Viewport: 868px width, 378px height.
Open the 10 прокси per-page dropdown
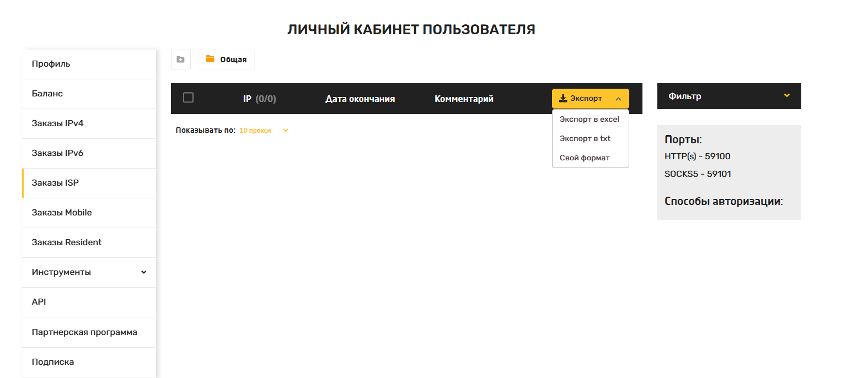(263, 131)
